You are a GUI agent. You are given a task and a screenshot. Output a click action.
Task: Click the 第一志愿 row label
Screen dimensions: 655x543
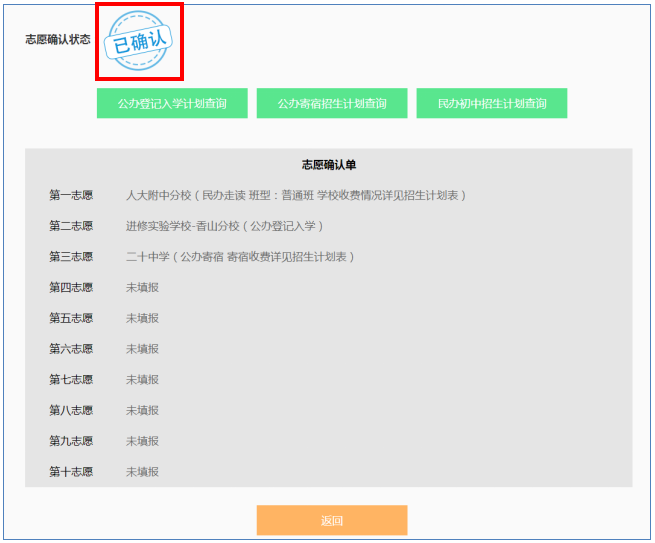click(x=71, y=195)
